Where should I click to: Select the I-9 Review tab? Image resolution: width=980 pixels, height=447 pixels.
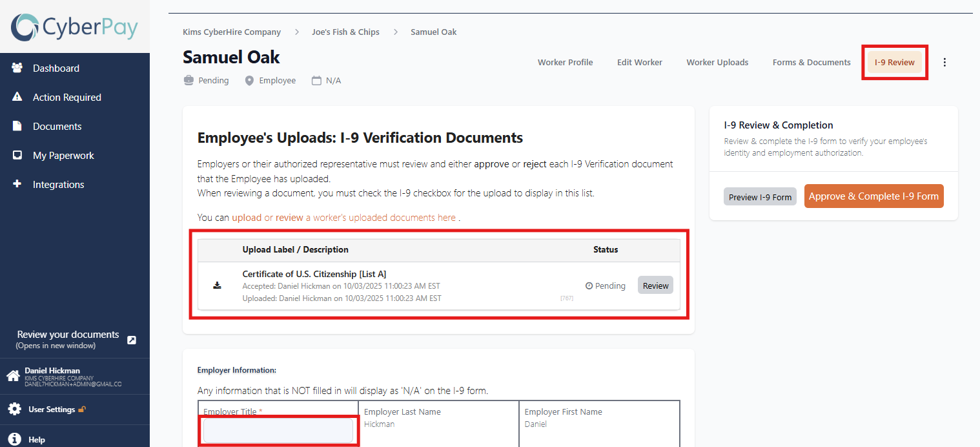(895, 63)
